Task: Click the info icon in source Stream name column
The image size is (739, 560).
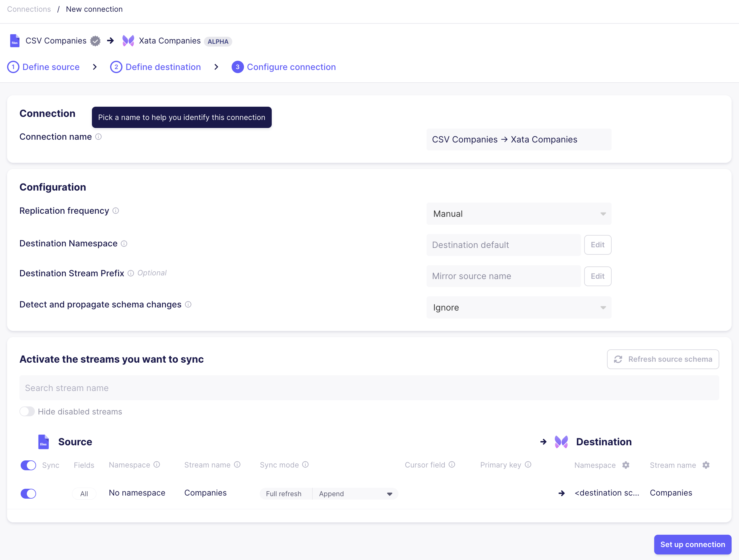Action: (x=237, y=464)
